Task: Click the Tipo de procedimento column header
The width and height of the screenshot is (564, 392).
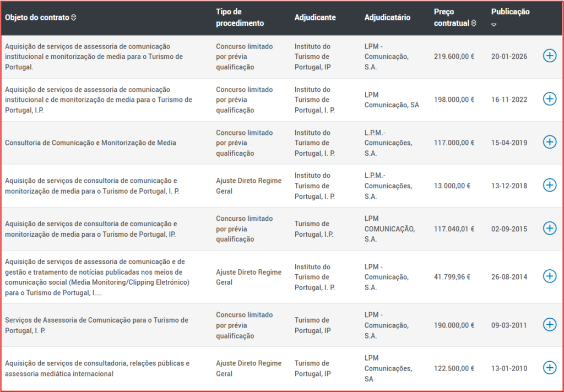Action: (x=240, y=18)
